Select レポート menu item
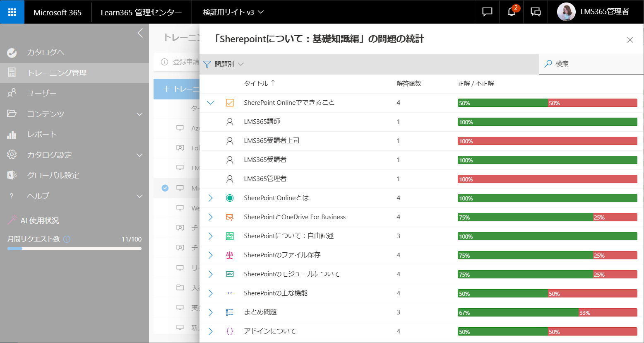This screenshot has width=644, height=343. (x=74, y=134)
